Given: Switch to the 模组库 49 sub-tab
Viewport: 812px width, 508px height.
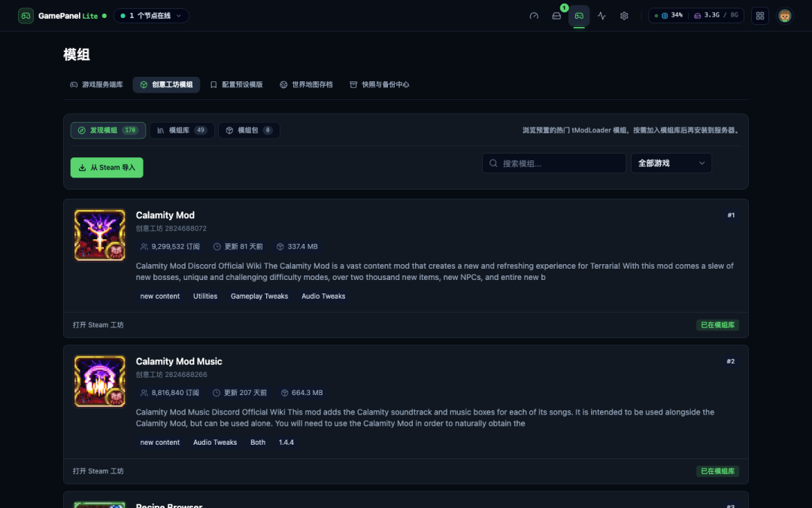Looking at the screenshot, I should click(x=182, y=130).
